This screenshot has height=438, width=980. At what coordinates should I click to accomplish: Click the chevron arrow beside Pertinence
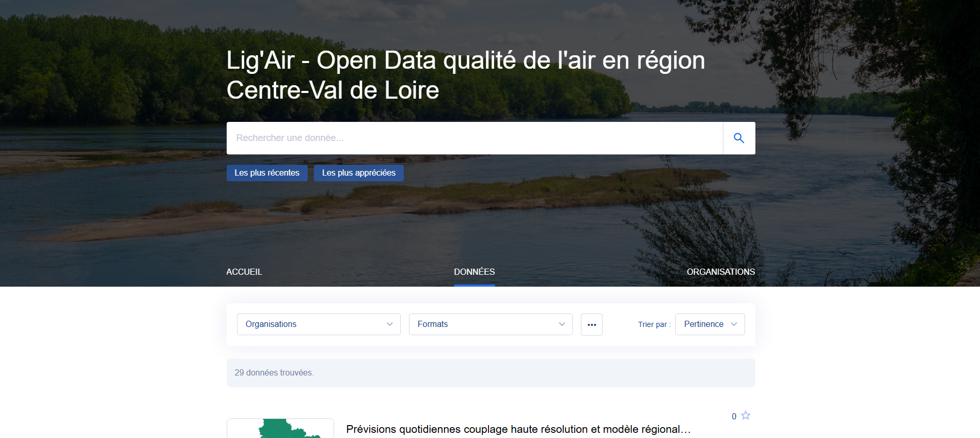734,324
